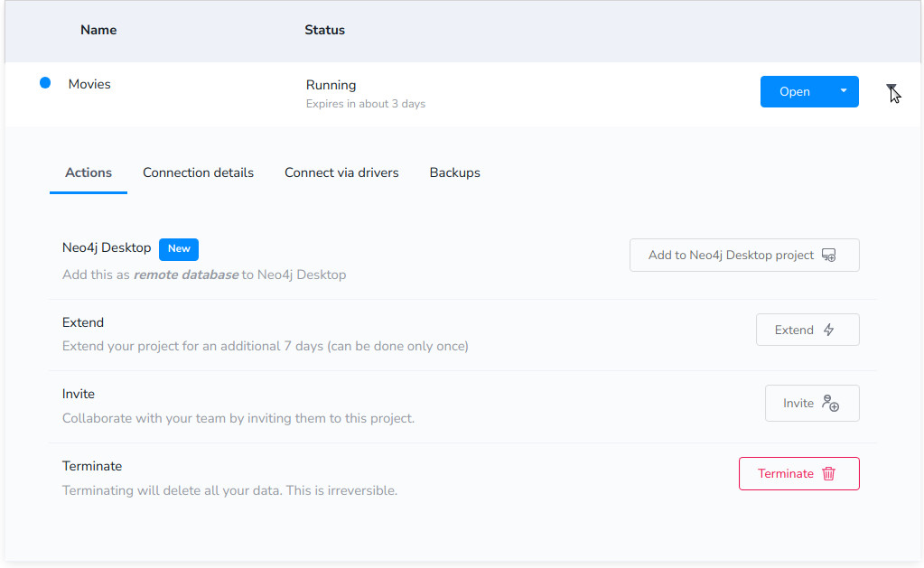Click the blue New badge
Viewport: 924px width, 568px height.
pos(179,248)
